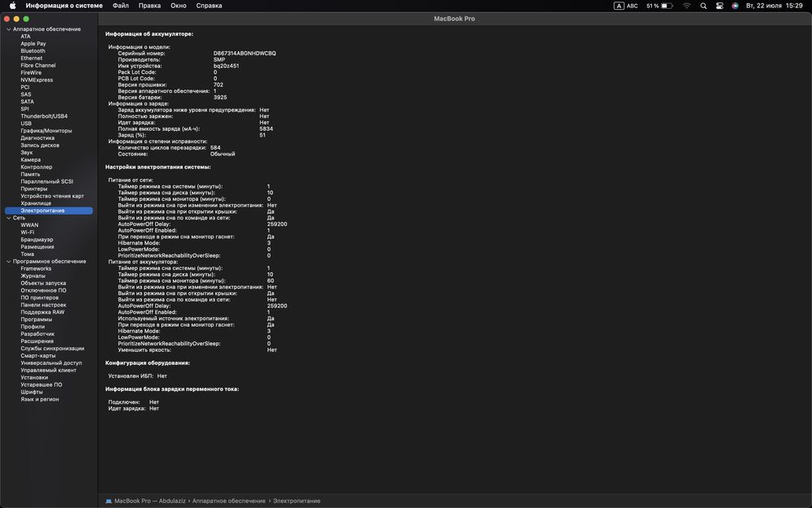812x508 pixels.
Task: Select Язык и регион in the sidebar
Action: pyautogui.click(x=39, y=399)
